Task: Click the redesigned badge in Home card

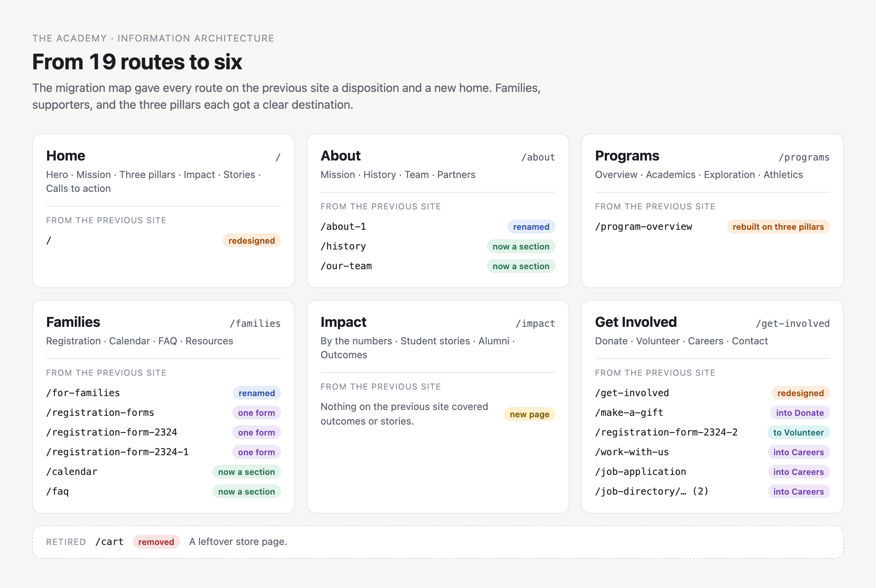Action: (252, 240)
